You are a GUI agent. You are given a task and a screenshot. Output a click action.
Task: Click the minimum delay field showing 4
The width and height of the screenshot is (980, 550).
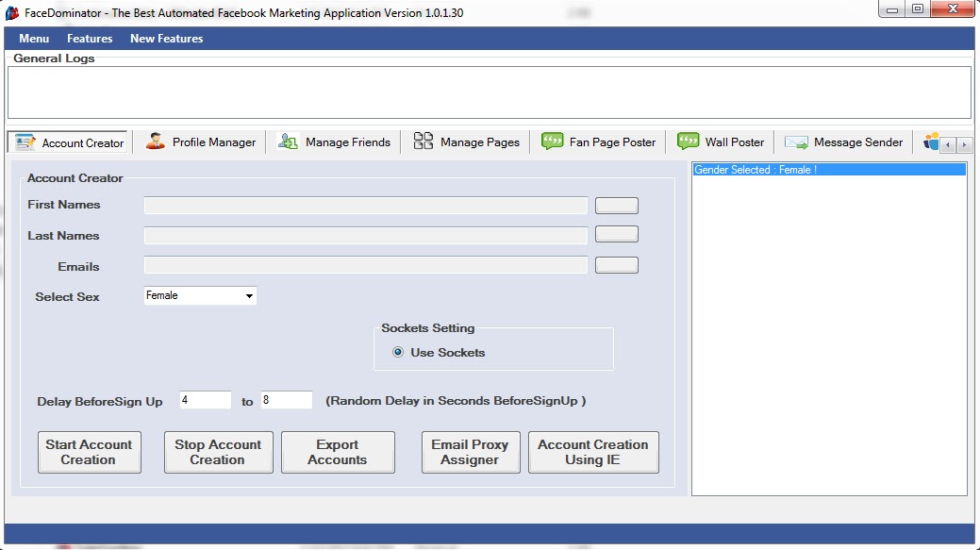(x=206, y=400)
